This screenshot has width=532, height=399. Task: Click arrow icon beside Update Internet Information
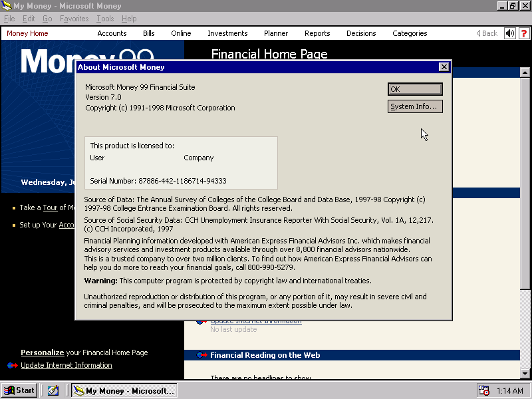pos(12,365)
